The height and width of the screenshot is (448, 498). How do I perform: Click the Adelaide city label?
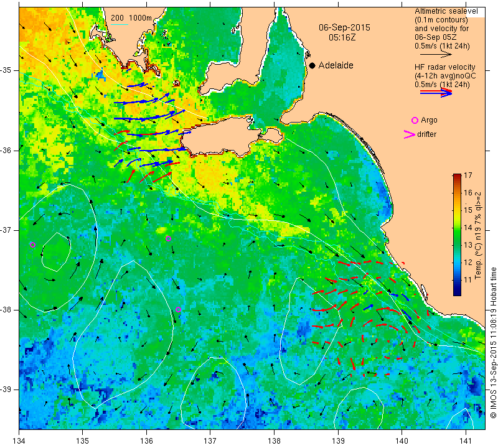[336, 65]
